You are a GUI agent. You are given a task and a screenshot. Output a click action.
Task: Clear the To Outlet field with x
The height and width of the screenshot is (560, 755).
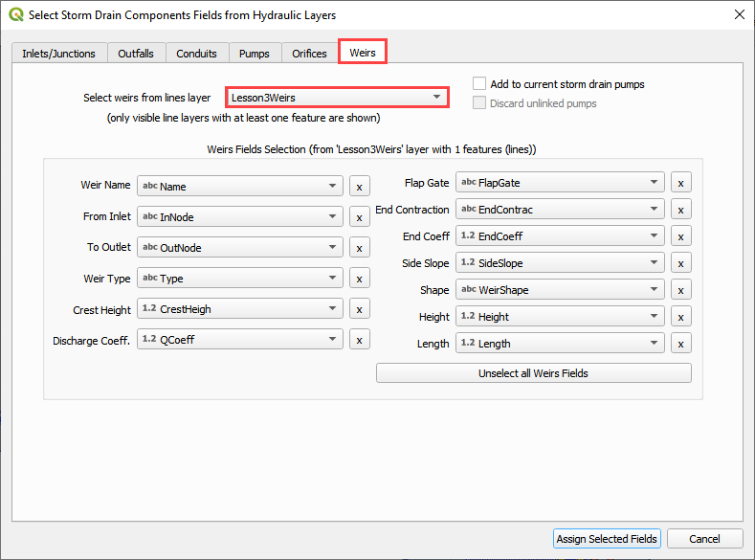tap(359, 248)
